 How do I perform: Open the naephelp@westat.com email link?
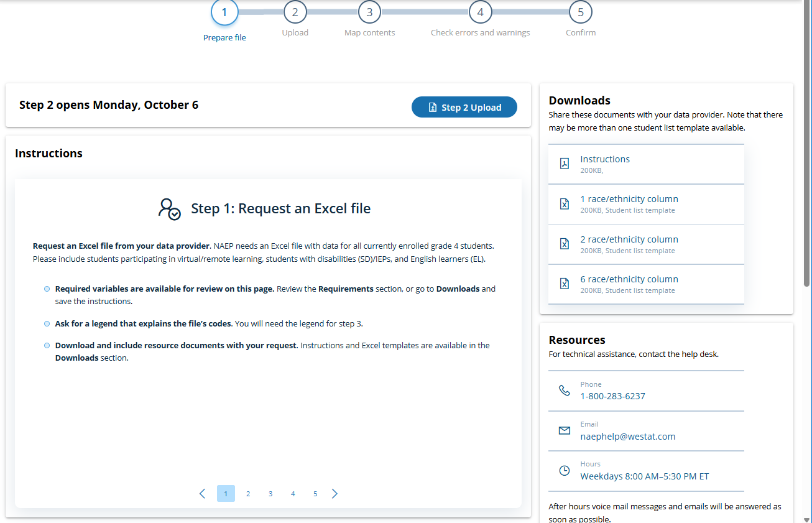point(627,437)
